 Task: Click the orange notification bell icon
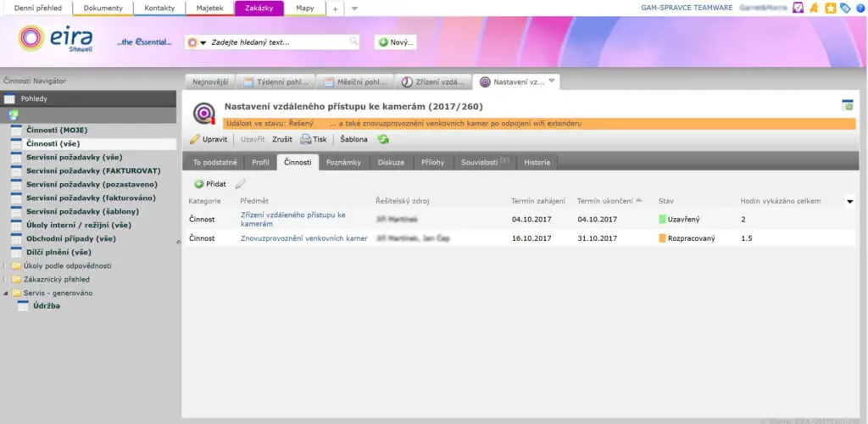coord(814,8)
